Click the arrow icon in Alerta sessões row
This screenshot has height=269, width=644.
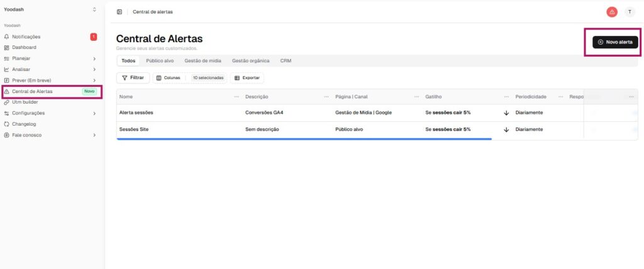click(x=506, y=113)
